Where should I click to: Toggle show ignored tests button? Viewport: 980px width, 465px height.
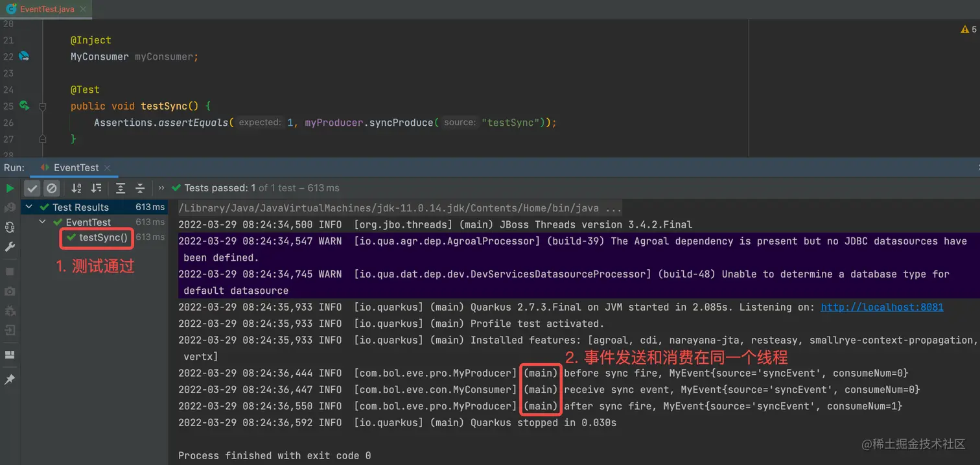52,188
